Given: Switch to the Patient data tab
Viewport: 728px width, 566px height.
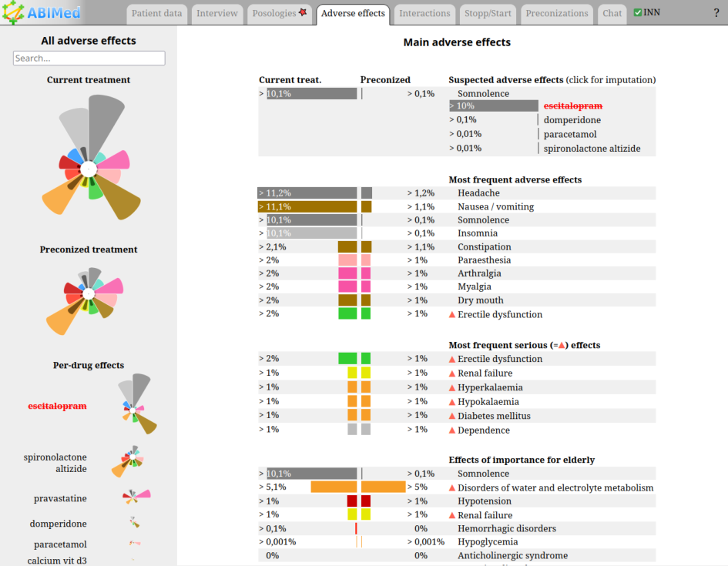Looking at the screenshot, I should coord(157,14).
